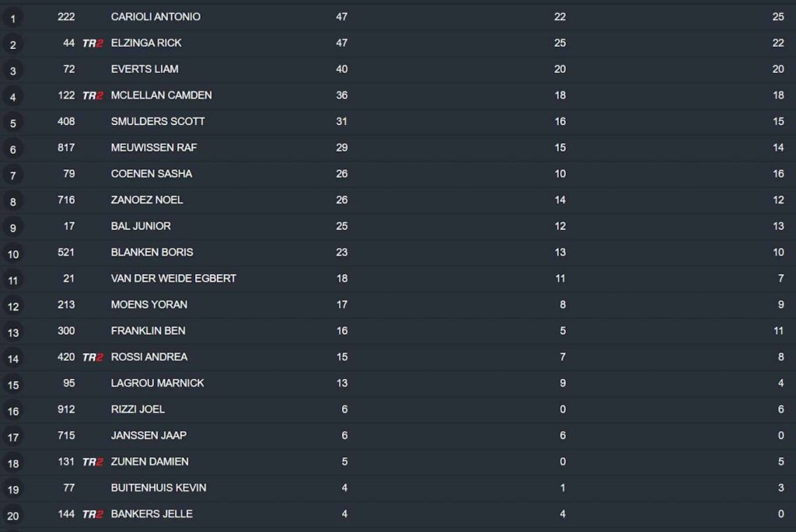
Task: Click rider number 715 for Janssen Jaap
Action: click(x=66, y=436)
